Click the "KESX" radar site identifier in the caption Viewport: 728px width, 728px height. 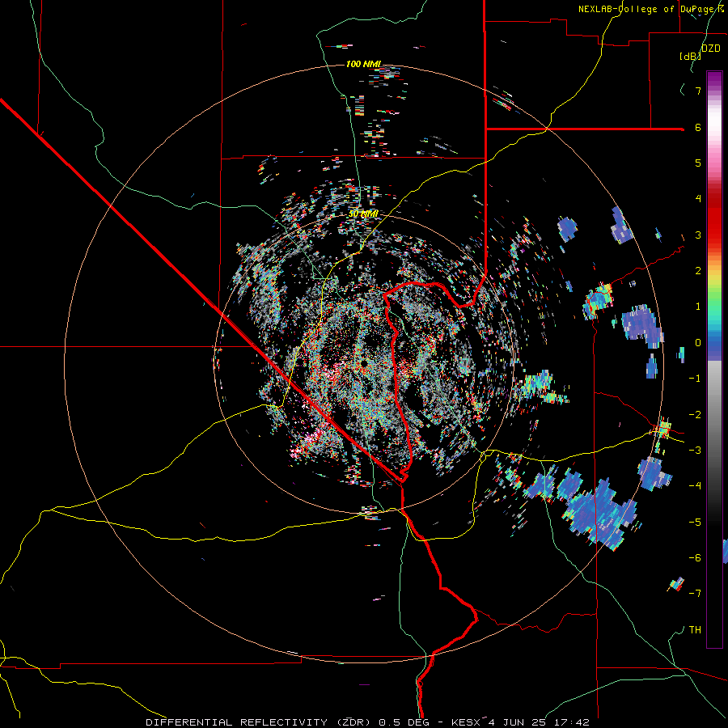coord(465,722)
